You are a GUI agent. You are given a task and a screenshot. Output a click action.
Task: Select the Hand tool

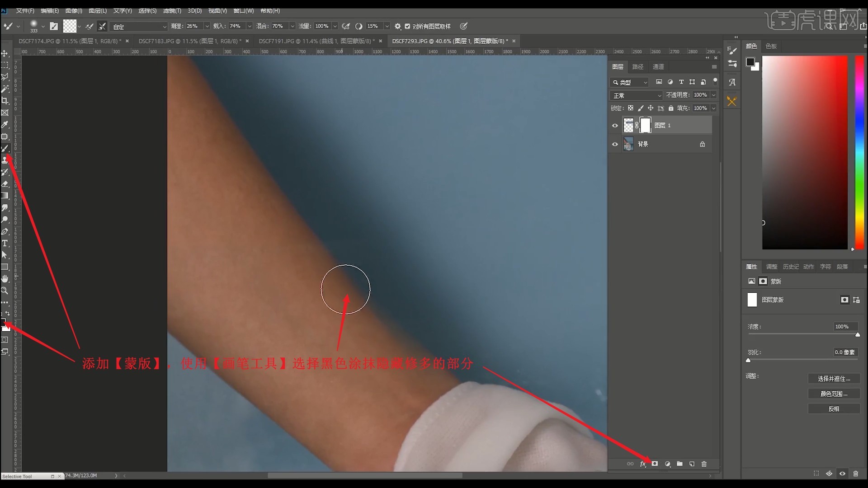5,279
